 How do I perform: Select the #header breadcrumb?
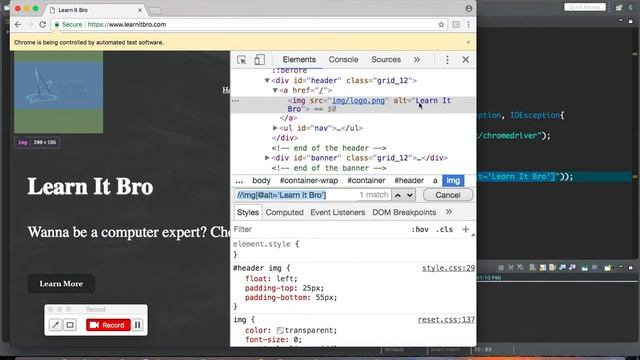coord(409,180)
